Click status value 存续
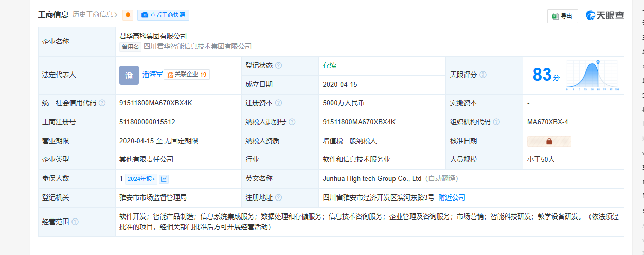Screen dimensions: 644x255 (330, 65)
